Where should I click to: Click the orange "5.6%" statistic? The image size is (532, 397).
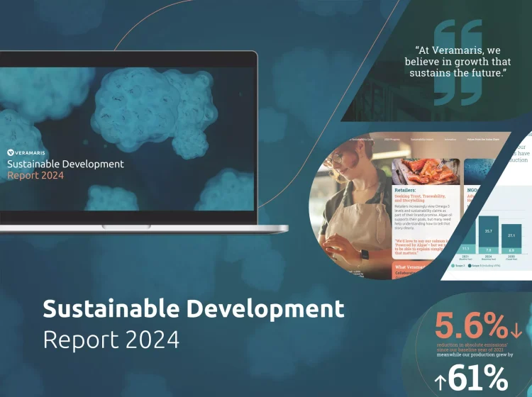(x=471, y=327)
